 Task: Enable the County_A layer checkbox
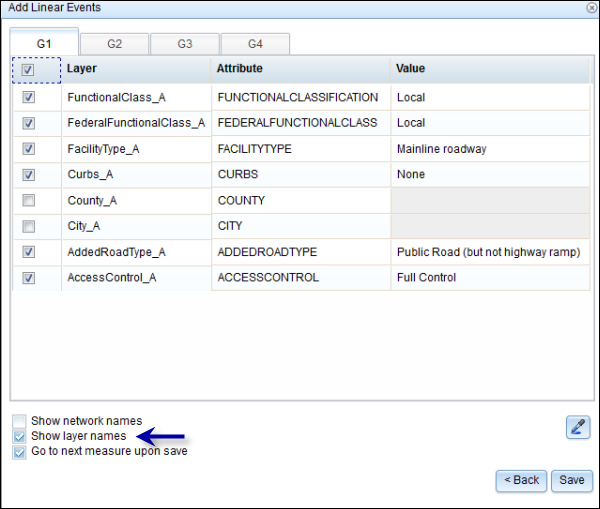(28, 201)
